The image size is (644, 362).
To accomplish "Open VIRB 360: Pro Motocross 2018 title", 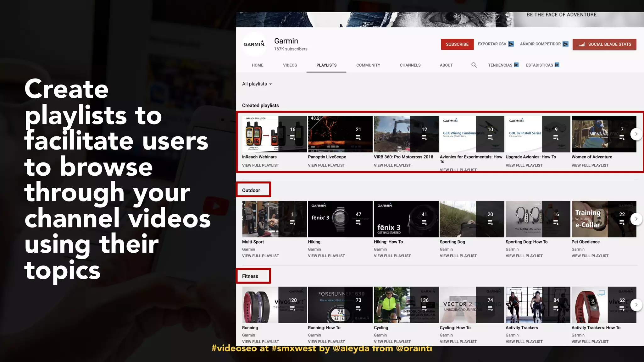I will [x=403, y=157].
